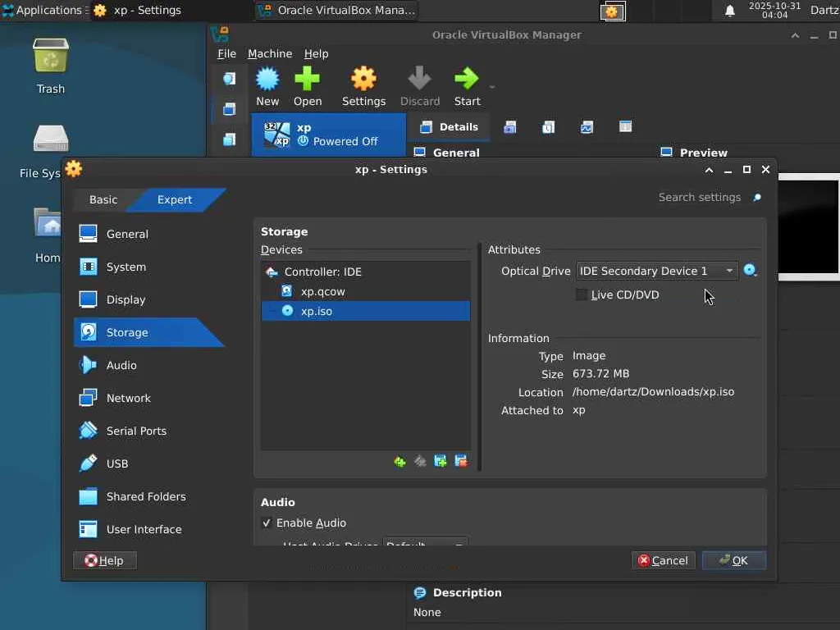
Task: Click the /home/dartz/Downloads/xp.iso location text
Action: click(x=653, y=391)
